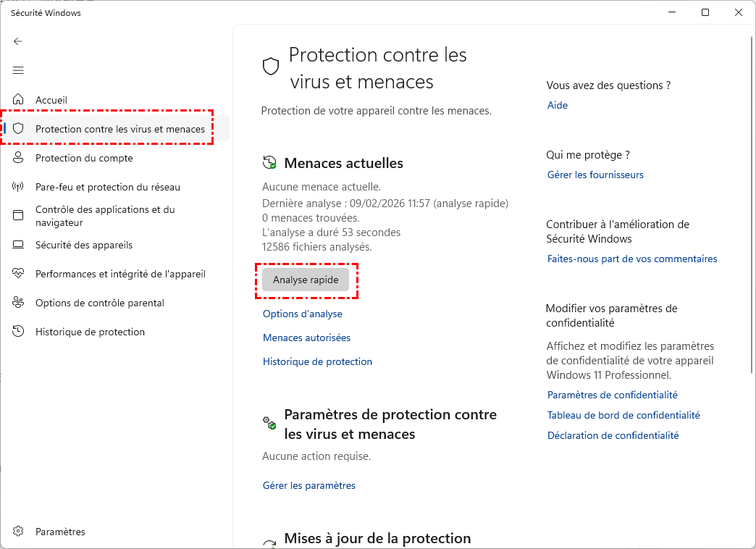Click Gérer les paramètres link
Image resolution: width=756 pixels, height=549 pixels.
coord(309,485)
